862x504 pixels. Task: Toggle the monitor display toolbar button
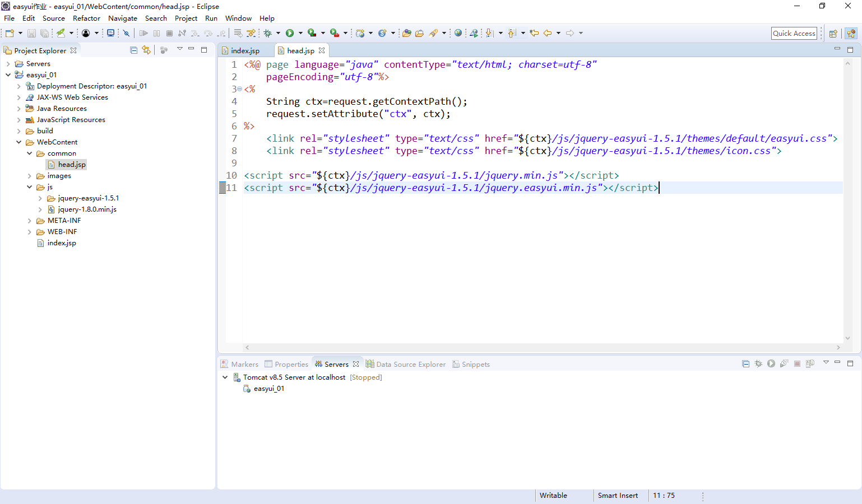point(110,33)
